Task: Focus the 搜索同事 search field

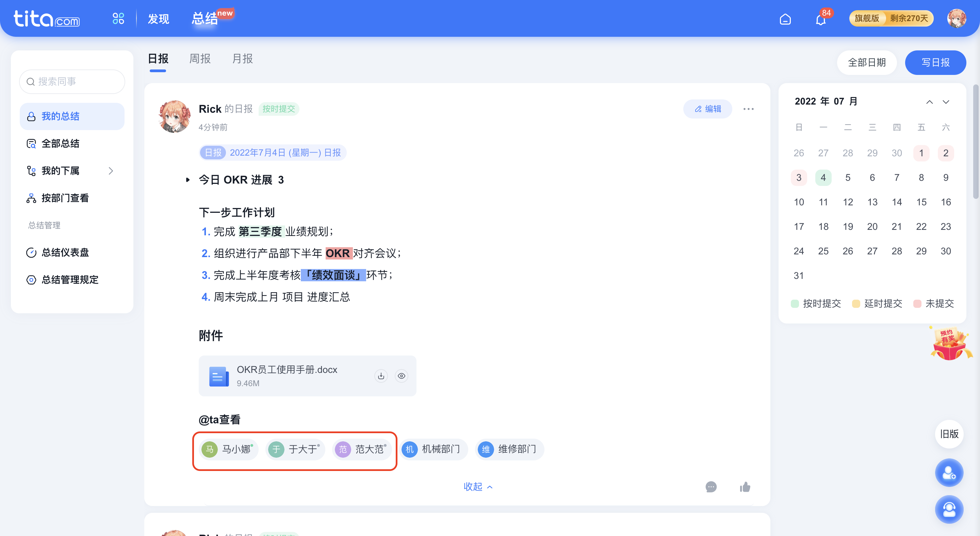Action: tap(72, 81)
